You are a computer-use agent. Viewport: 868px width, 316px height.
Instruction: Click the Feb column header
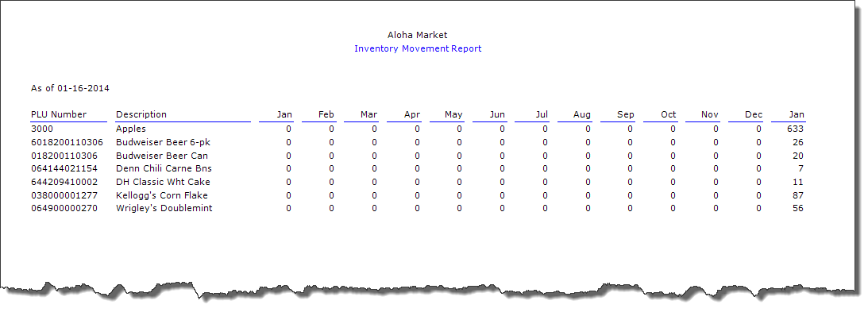pyautogui.click(x=326, y=114)
